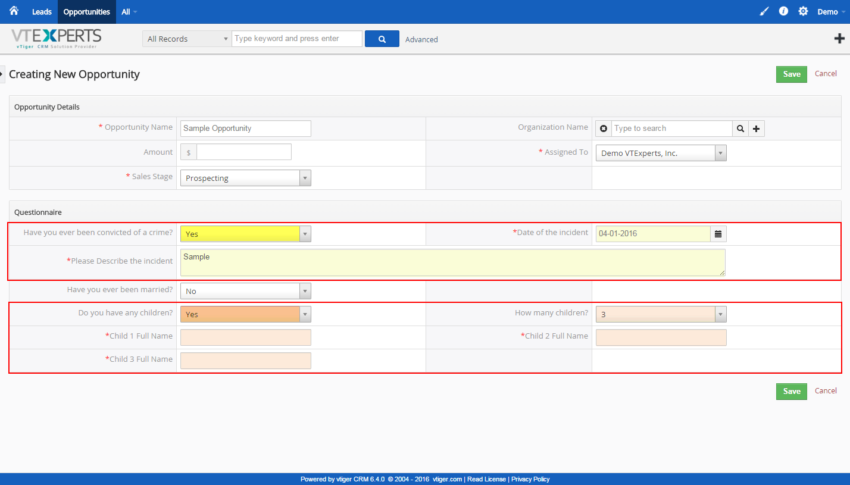Click the Child 1 Full Name field

coord(246,337)
